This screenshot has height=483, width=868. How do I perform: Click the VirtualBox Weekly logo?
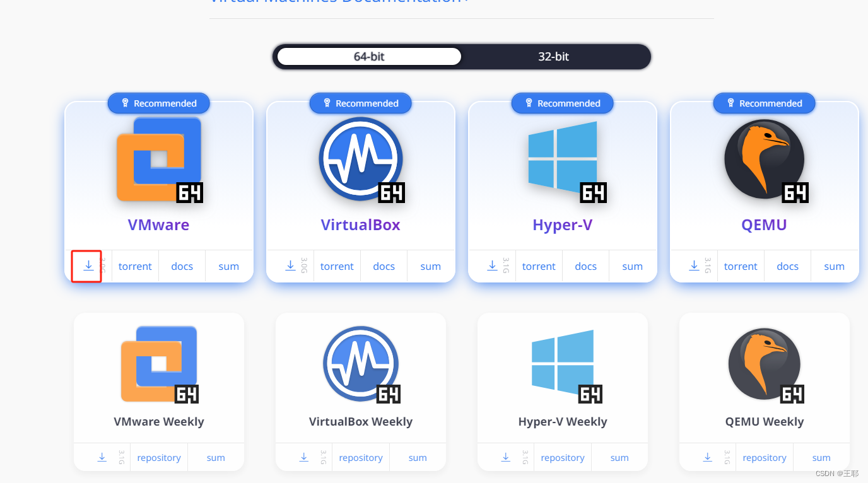(361, 364)
